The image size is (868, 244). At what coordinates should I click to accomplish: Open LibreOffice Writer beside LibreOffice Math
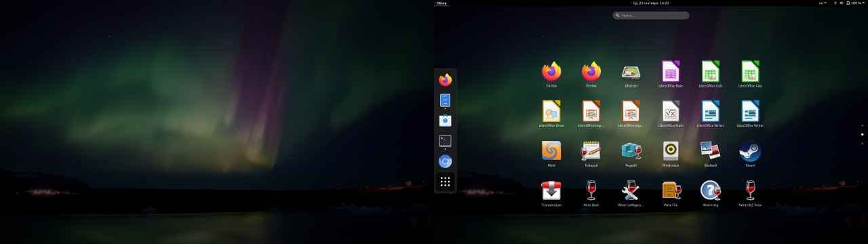pos(710,113)
